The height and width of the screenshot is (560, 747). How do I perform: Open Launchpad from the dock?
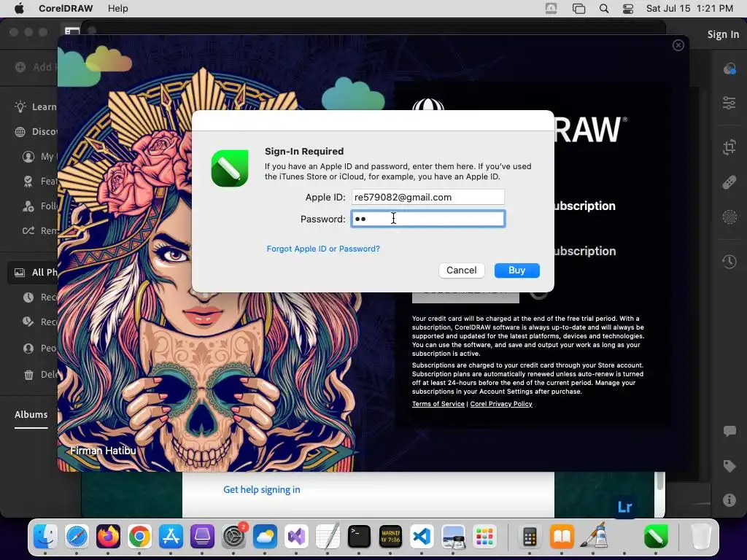tap(484, 537)
